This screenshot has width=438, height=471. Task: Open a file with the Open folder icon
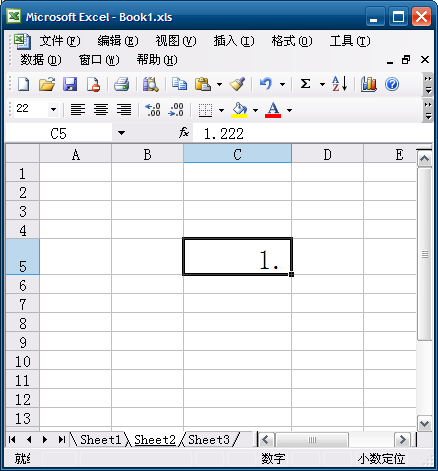47,84
